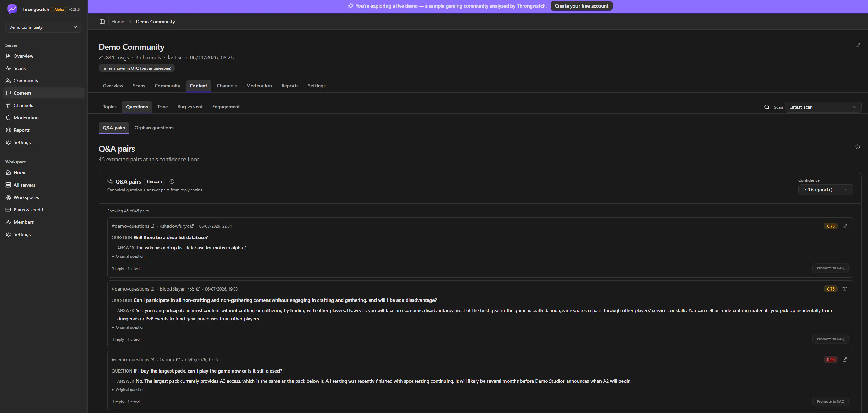Click Create your free account button

[581, 6]
